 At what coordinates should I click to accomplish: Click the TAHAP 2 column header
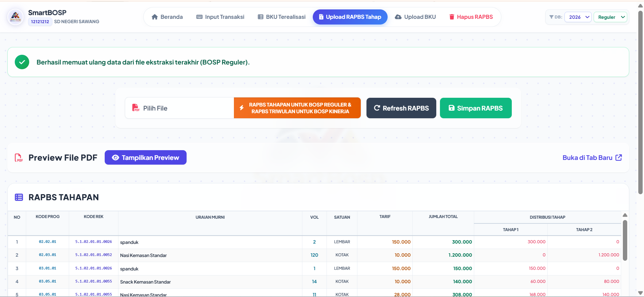(x=584, y=230)
